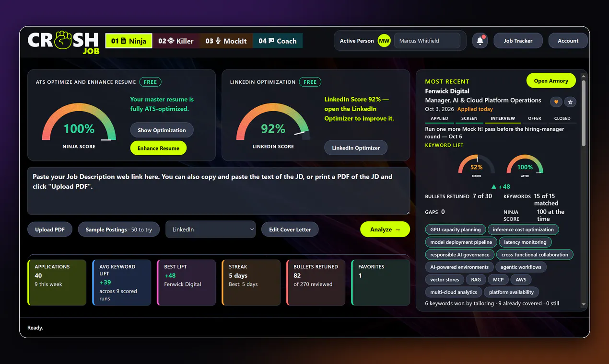Click the Enhance Resume button
The height and width of the screenshot is (364, 609).
(158, 148)
